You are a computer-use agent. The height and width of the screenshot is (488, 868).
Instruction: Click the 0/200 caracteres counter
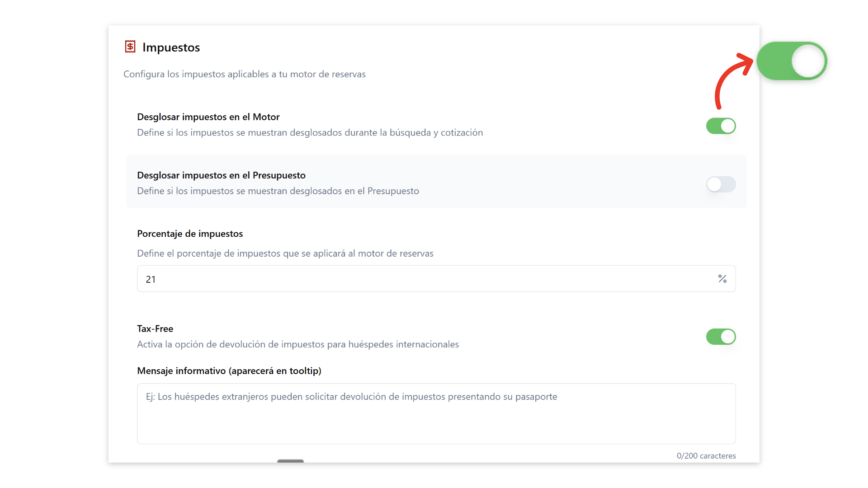click(x=706, y=456)
